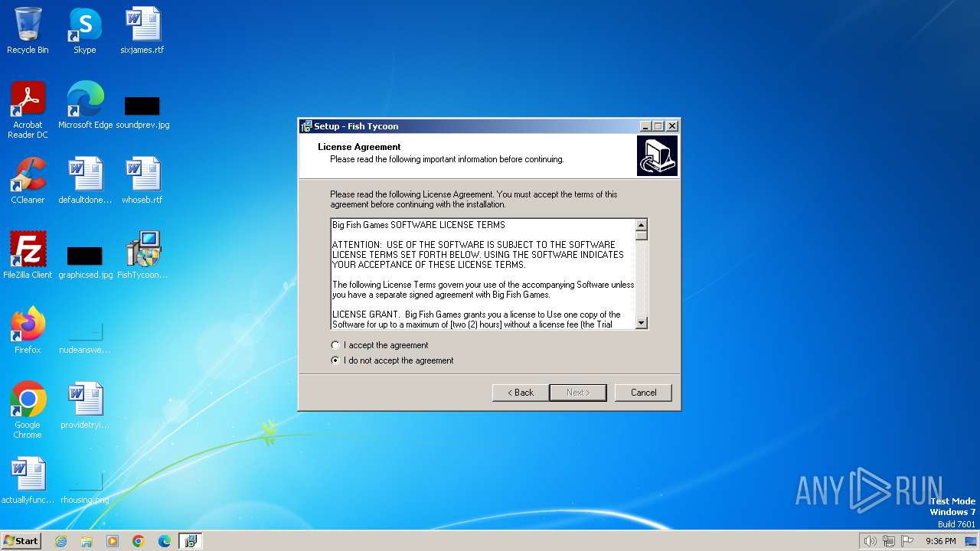Click the network tray icon
The width and height of the screenshot is (980, 551).
[889, 541]
